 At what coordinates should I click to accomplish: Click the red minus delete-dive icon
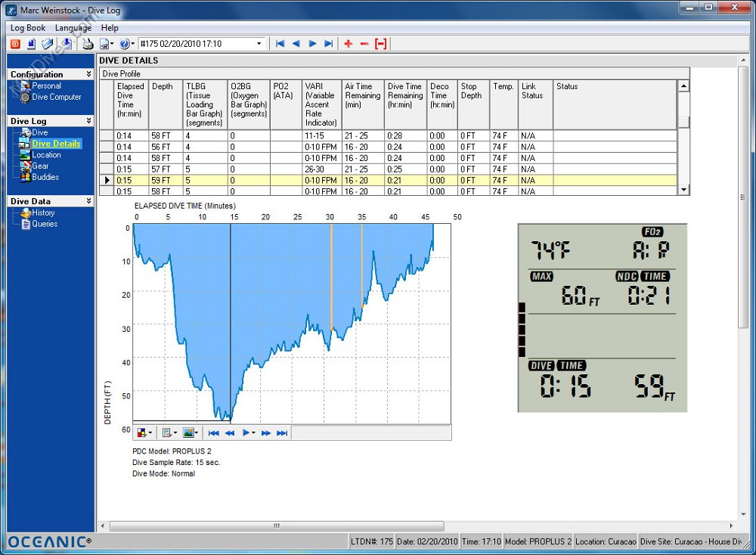[364, 44]
